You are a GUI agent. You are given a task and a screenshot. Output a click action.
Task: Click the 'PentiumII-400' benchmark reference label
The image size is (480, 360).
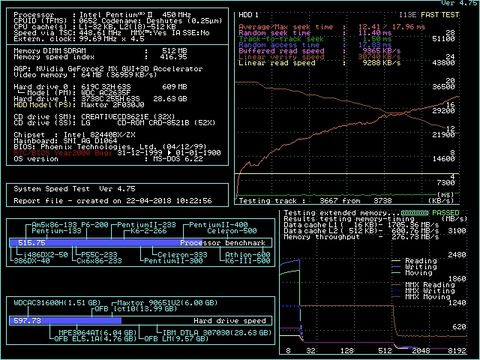[218, 225]
